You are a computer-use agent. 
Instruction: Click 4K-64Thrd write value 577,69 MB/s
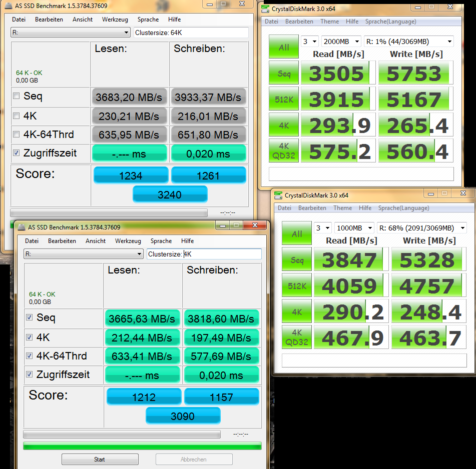coord(221,356)
